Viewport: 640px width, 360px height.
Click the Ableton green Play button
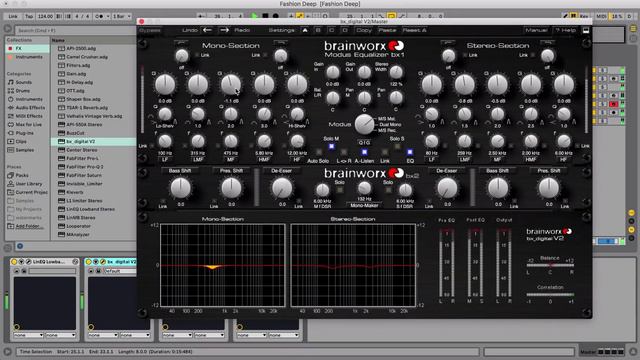(254, 16)
